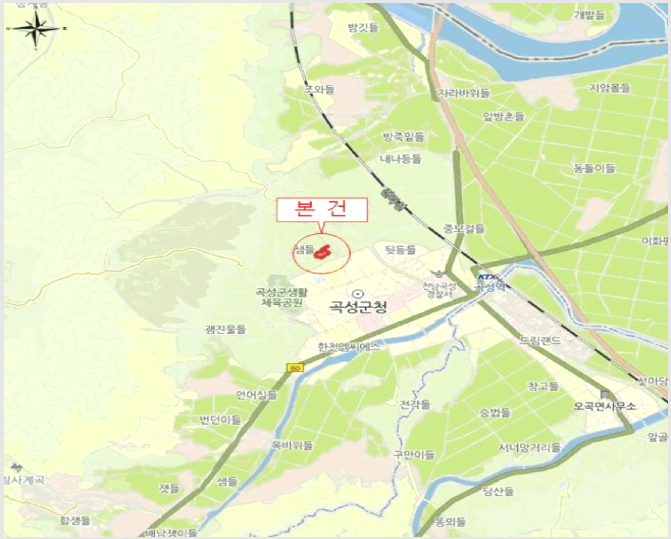Click the 자라바위들 place label
The width and height of the screenshot is (671, 539).
point(463,93)
